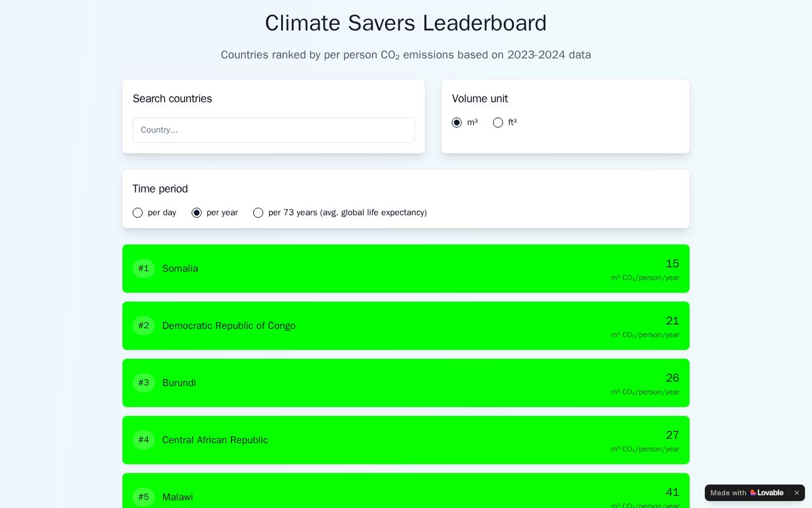Choose the per day time period
Screen dimensions: 812x508
pos(138,213)
